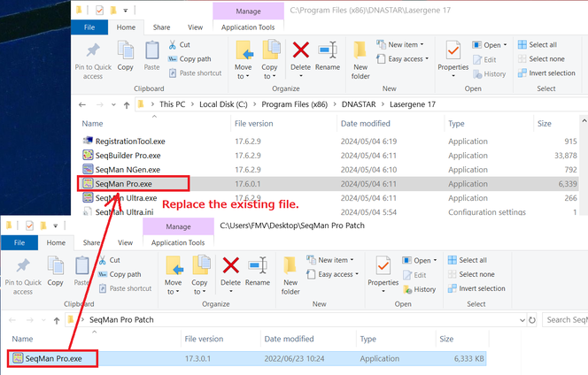Open Application Tools tab in Lasergene 17 window
The image size is (588, 375).
[248, 27]
